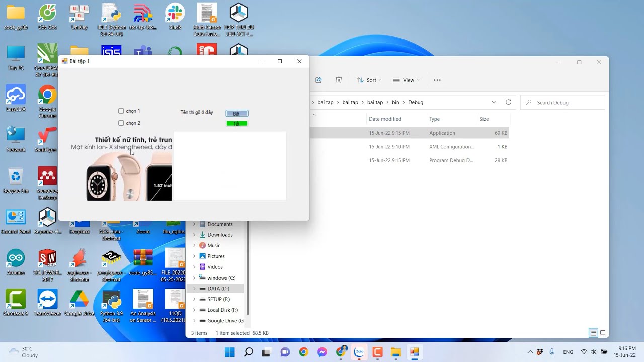The image size is (644, 362).
Task: Open the code_gy85 folder at top-left of desktop
Action: point(16,17)
